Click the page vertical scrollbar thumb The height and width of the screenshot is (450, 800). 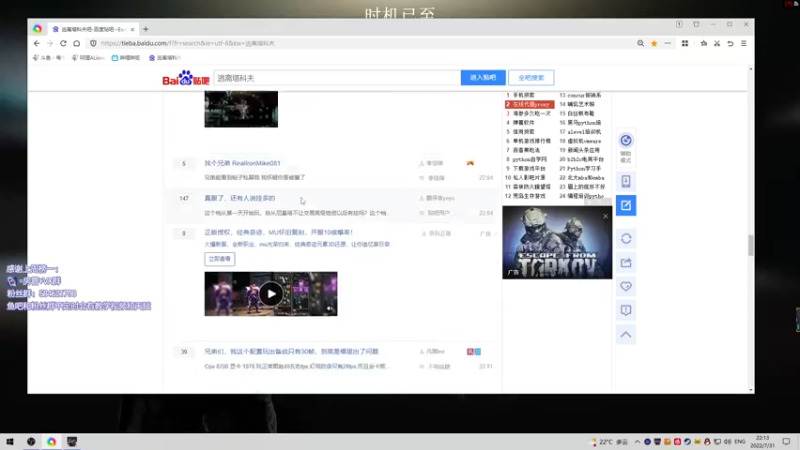point(751,245)
